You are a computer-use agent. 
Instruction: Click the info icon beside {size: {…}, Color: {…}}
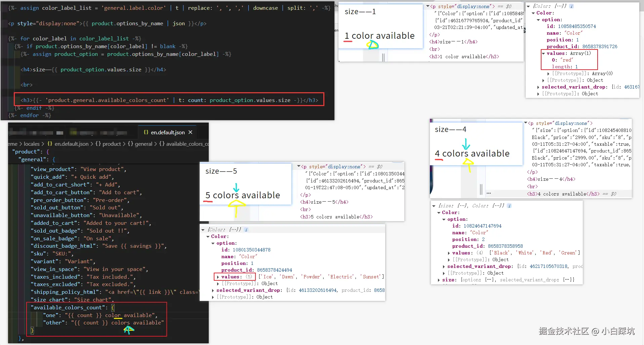pos(509,206)
